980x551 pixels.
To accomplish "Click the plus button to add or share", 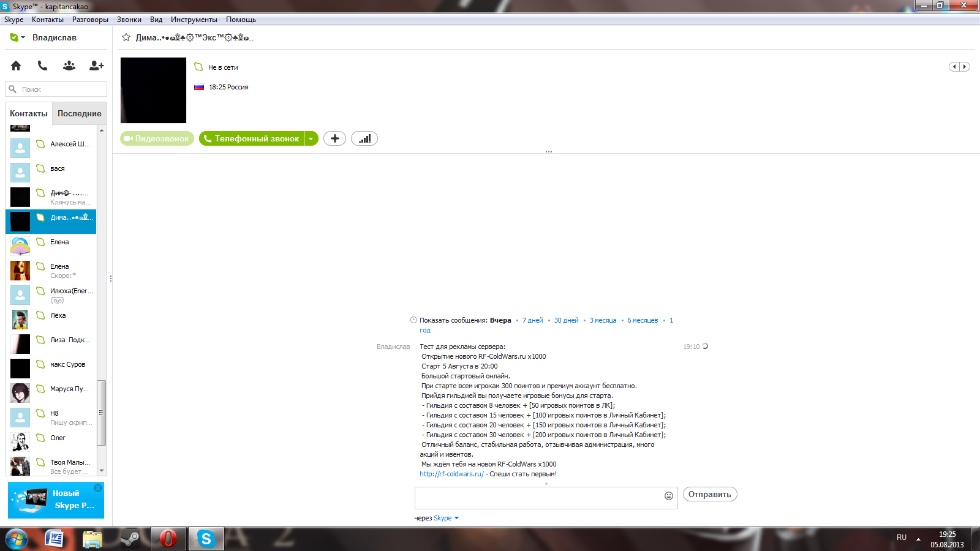I will (x=334, y=138).
